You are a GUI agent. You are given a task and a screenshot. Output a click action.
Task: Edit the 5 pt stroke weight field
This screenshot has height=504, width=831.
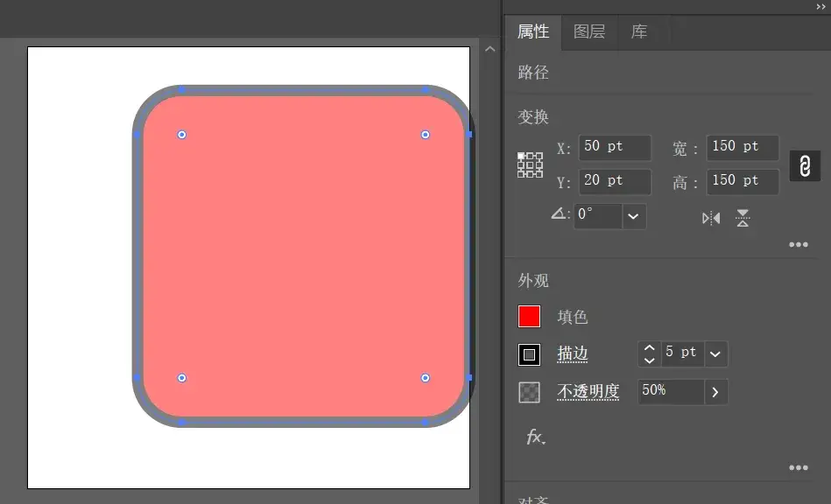pyautogui.click(x=681, y=353)
